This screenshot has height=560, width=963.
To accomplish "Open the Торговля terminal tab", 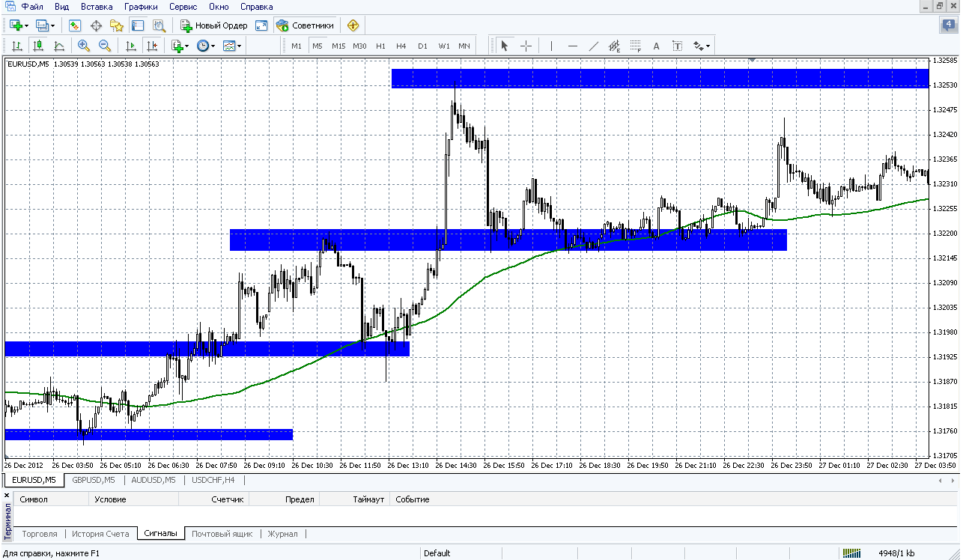I will pyautogui.click(x=40, y=534).
